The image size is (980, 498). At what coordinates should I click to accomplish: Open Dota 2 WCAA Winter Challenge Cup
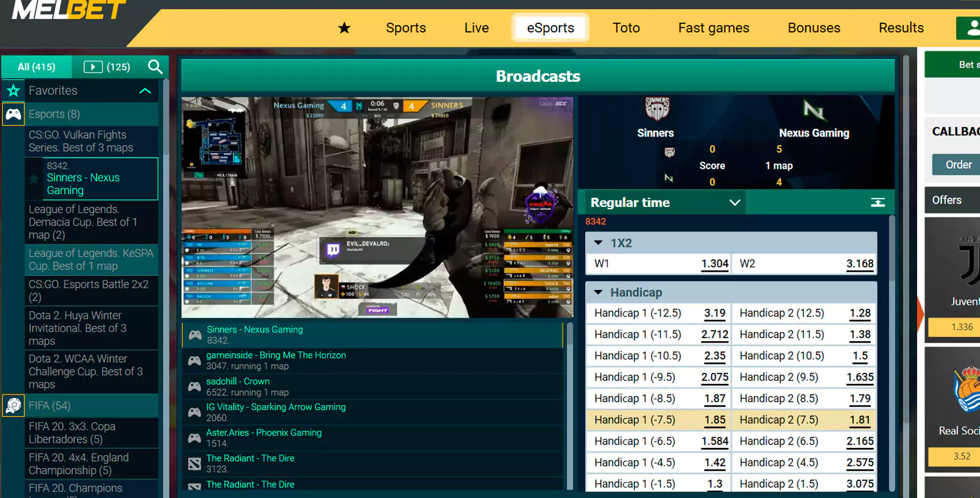click(x=91, y=372)
